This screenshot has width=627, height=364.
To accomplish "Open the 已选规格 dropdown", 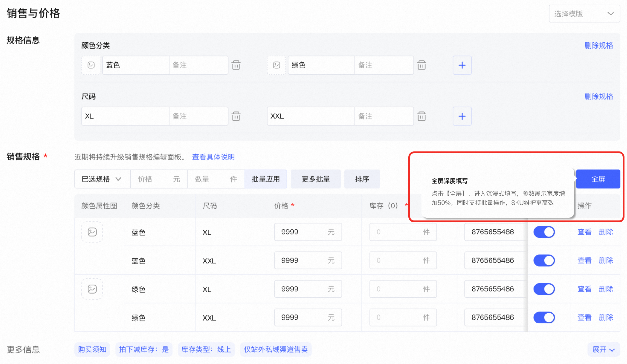I will [x=102, y=179].
